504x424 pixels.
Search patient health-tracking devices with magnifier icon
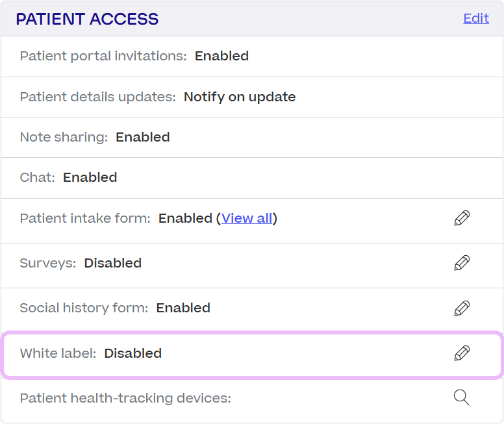(x=462, y=397)
